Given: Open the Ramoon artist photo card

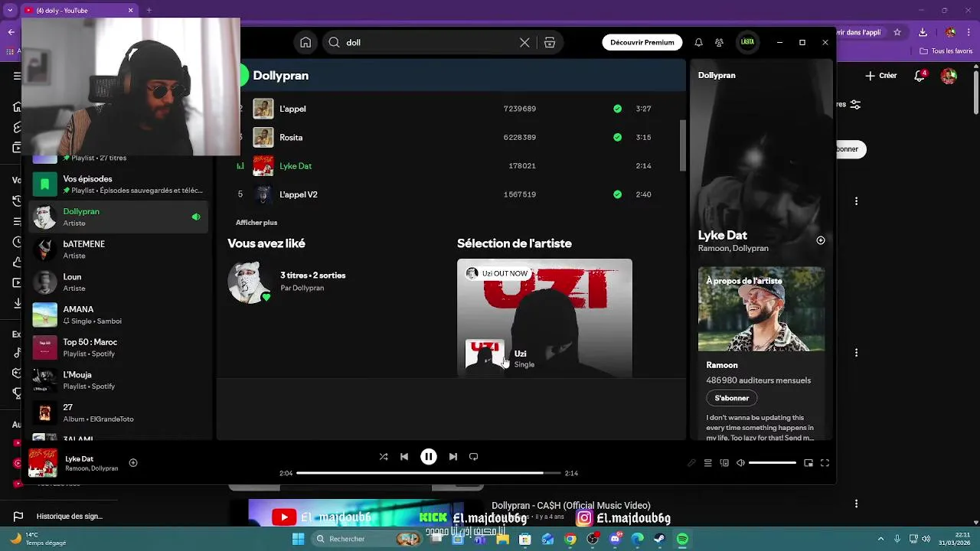Looking at the screenshot, I should (761, 309).
